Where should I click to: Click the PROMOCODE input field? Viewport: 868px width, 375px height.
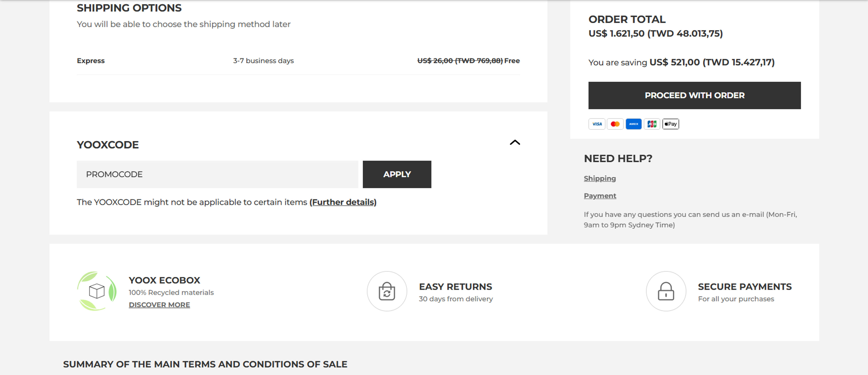[x=217, y=174]
